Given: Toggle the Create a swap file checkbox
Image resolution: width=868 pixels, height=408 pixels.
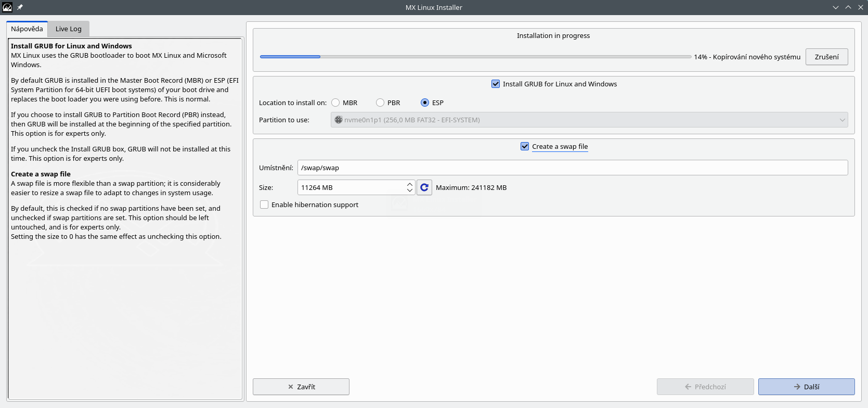Looking at the screenshot, I should (x=525, y=146).
